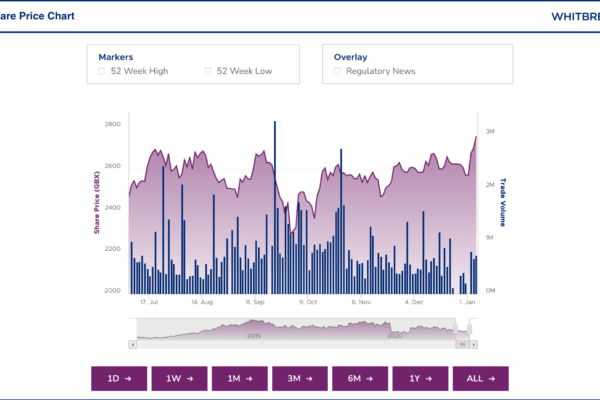Switch chart to 3M range
600x400 pixels.
coord(300,379)
